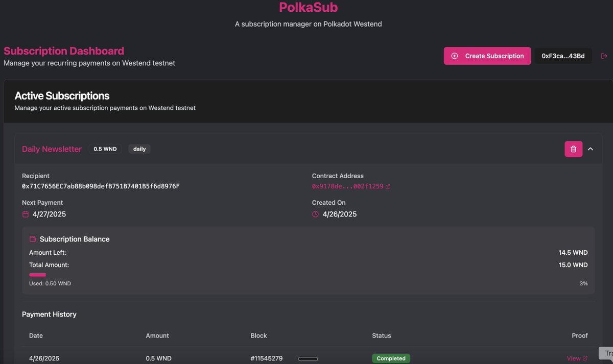Click the Amount column header
Image resolution: width=613 pixels, height=364 pixels.
point(157,335)
